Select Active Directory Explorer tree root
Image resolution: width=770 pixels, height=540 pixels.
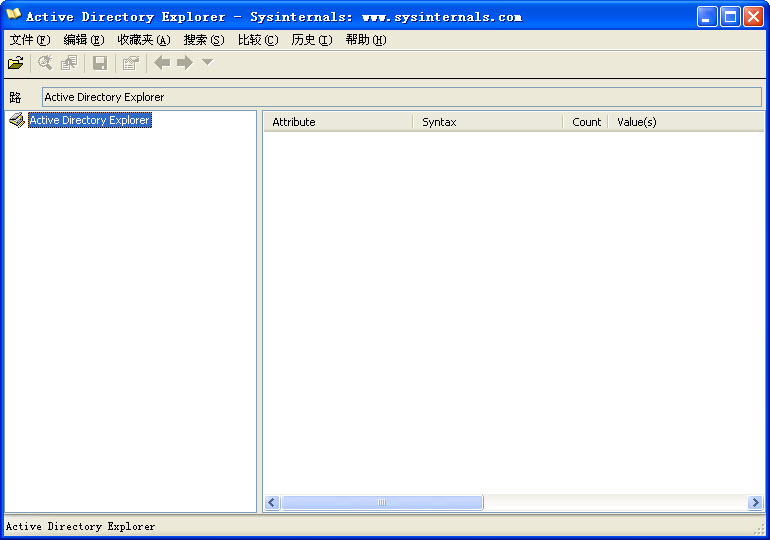[89, 120]
